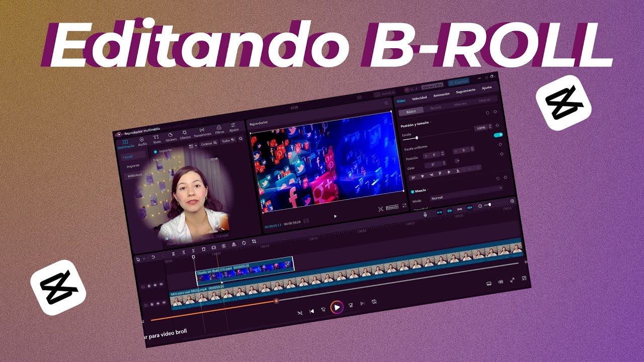The height and width of the screenshot is (362, 644).
Task: Select Biblioteca in the left sidebar
Action: 134,175
